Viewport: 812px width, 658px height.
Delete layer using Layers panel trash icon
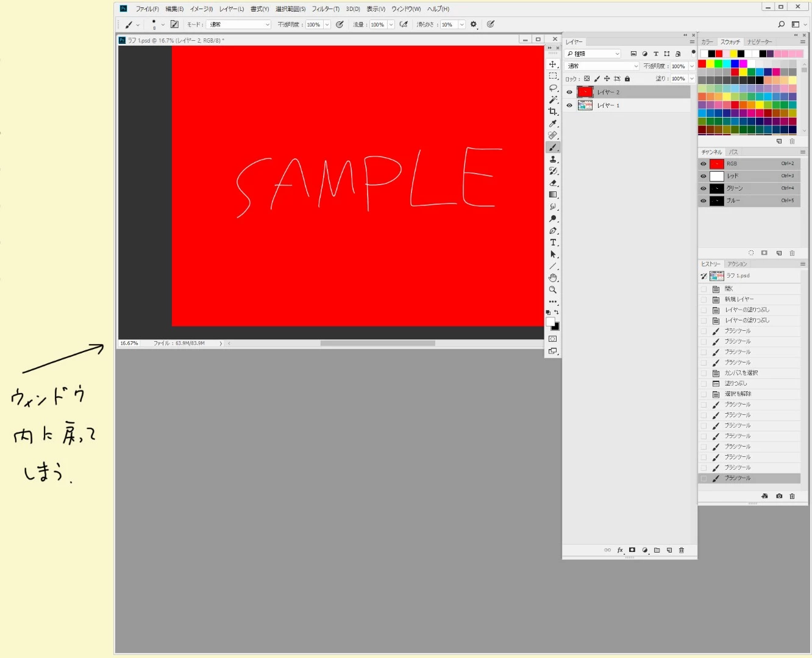682,550
